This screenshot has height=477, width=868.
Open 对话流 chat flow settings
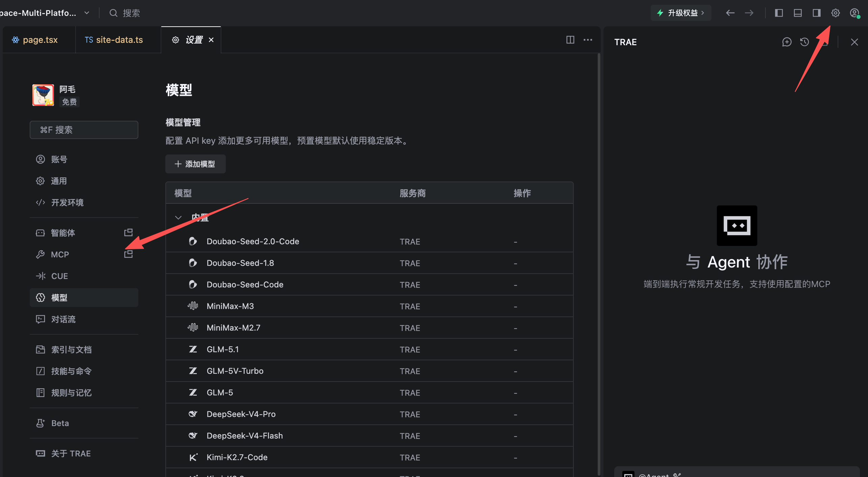84,319
